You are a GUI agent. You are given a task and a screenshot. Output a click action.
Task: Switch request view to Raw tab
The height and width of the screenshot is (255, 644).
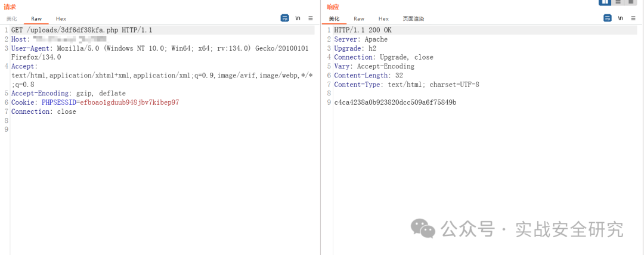(36, 18)
